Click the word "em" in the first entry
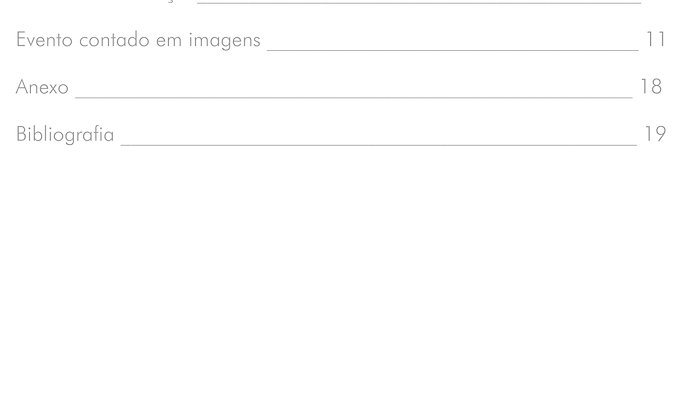 pyautogui.click(x=169, y=41)
